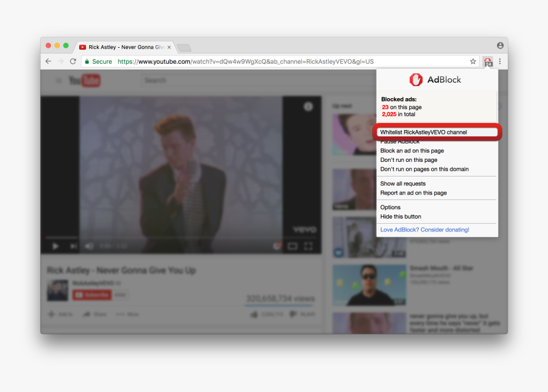Click the video progress bar

pos(181,238)
